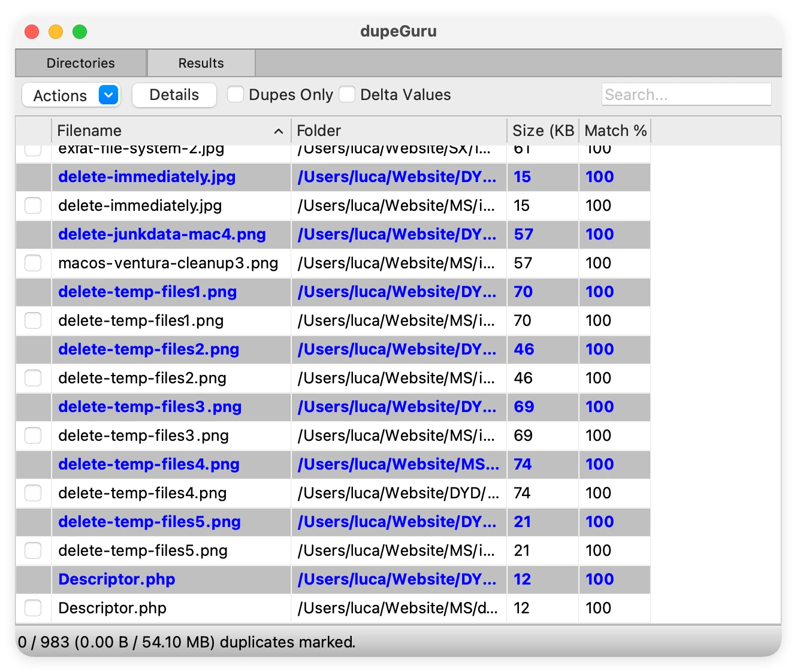Sort results by the Match % column header

[615, 131]
